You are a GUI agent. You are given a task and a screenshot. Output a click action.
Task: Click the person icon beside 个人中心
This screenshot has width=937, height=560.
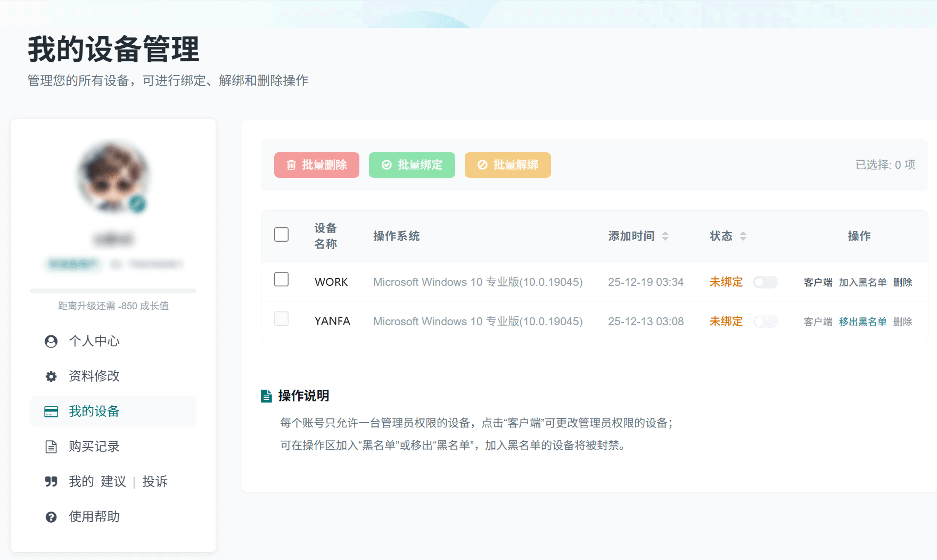[51, 341]
